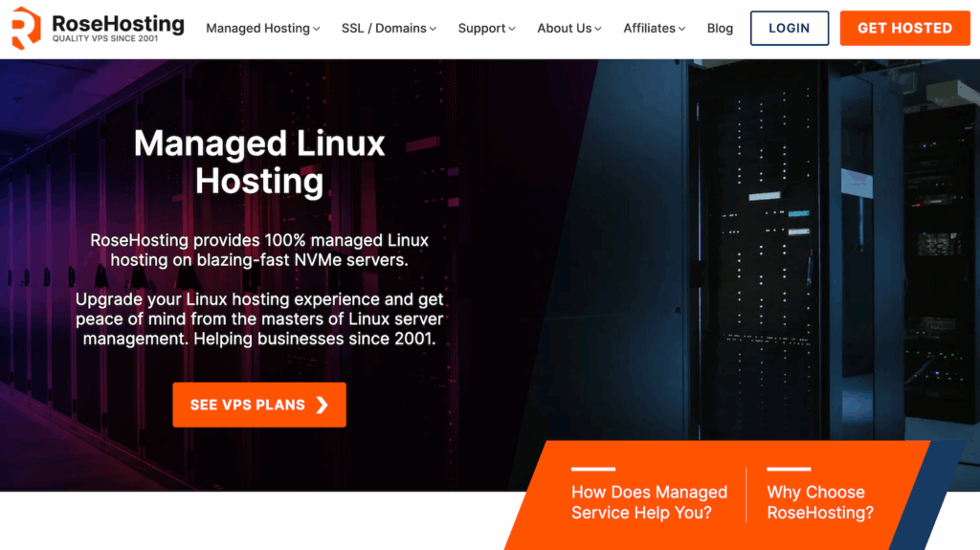Open the Support dropdown menu
980x550 pixels.
(486, 28)
